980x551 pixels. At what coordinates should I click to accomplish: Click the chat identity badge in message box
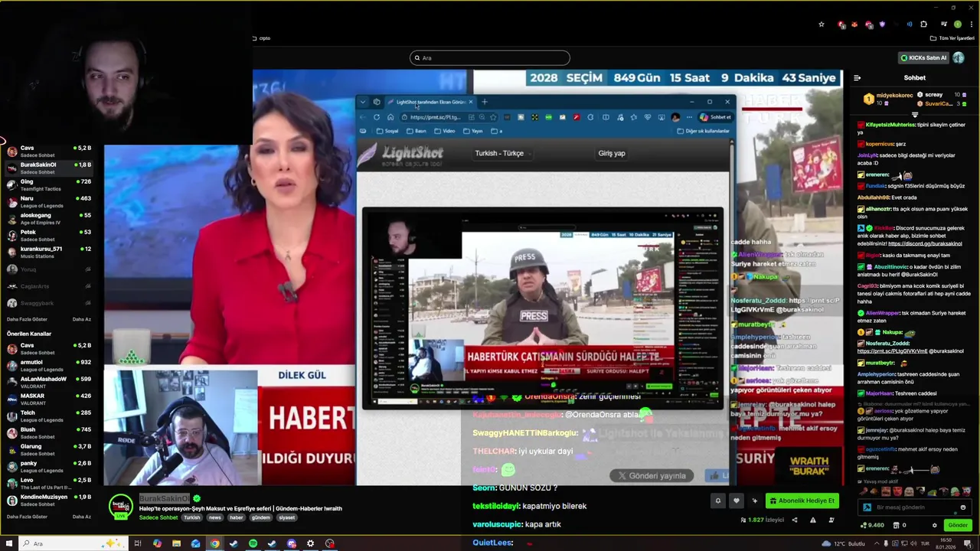click(x=867, y=507)
